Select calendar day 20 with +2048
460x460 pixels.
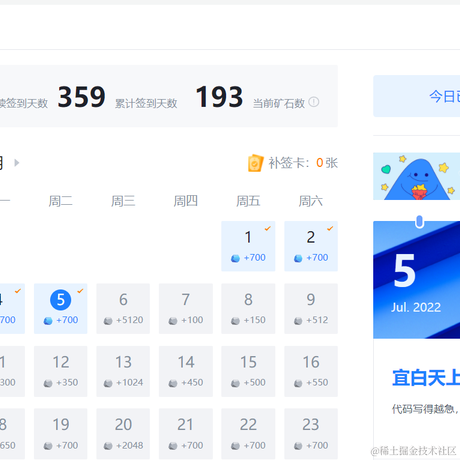123,434
